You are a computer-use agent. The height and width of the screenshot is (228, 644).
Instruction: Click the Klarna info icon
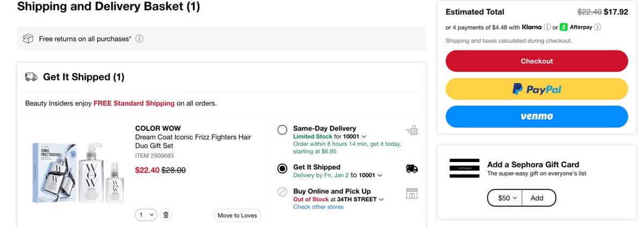point(547,27)
